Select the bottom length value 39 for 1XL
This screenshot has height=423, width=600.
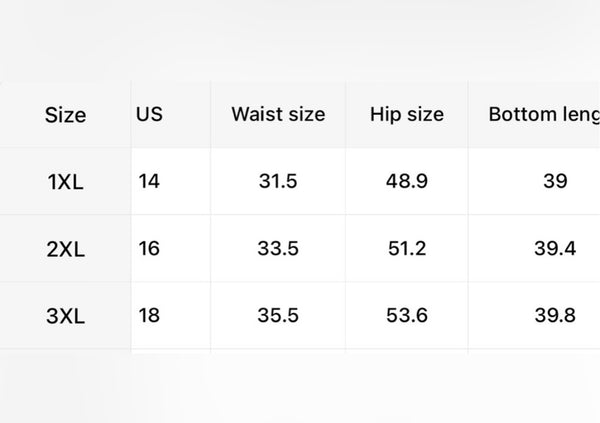pyautogui.click(x=555, y=181)
